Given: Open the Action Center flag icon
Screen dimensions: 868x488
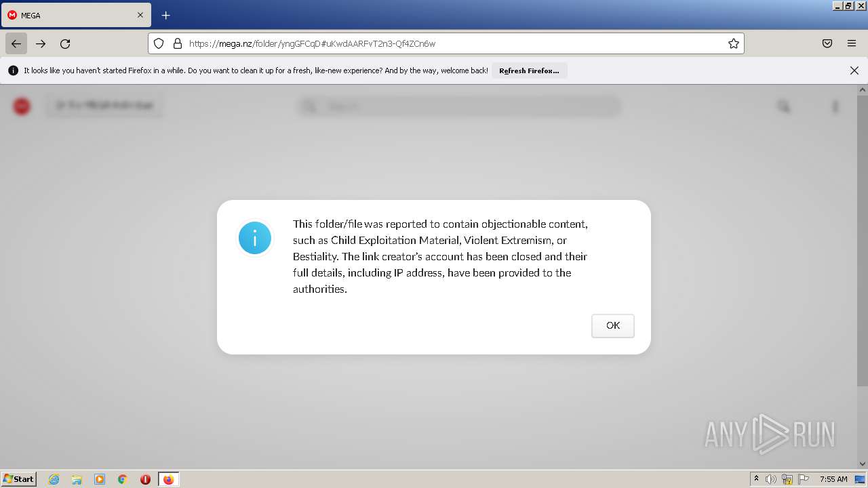Looking at the screenshot, I should [804, 479].
